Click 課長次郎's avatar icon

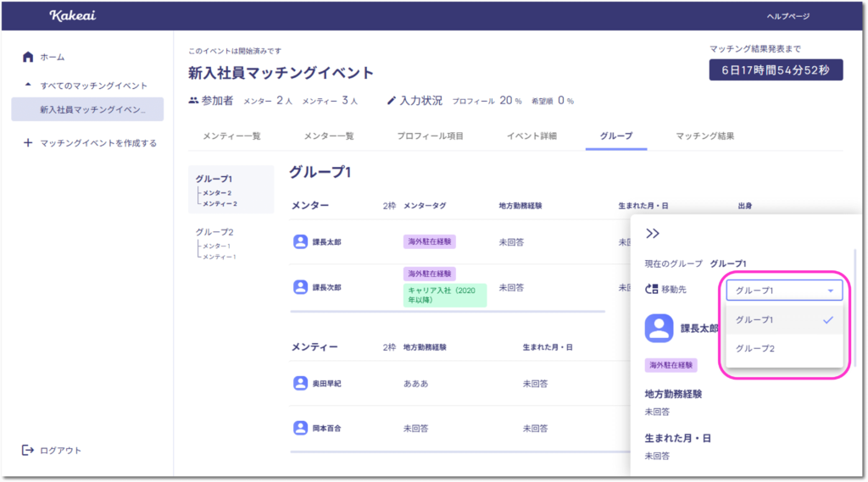[300, 287]
